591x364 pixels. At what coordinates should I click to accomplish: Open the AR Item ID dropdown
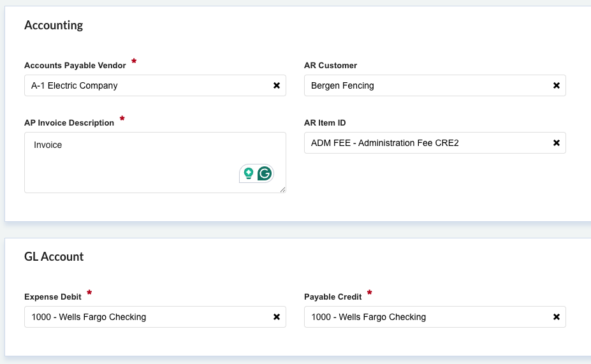(x=435, y=143)
